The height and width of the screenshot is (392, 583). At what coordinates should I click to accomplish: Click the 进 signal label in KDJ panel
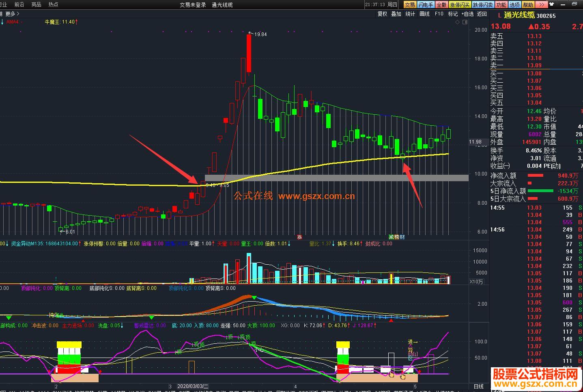[411, 342]
